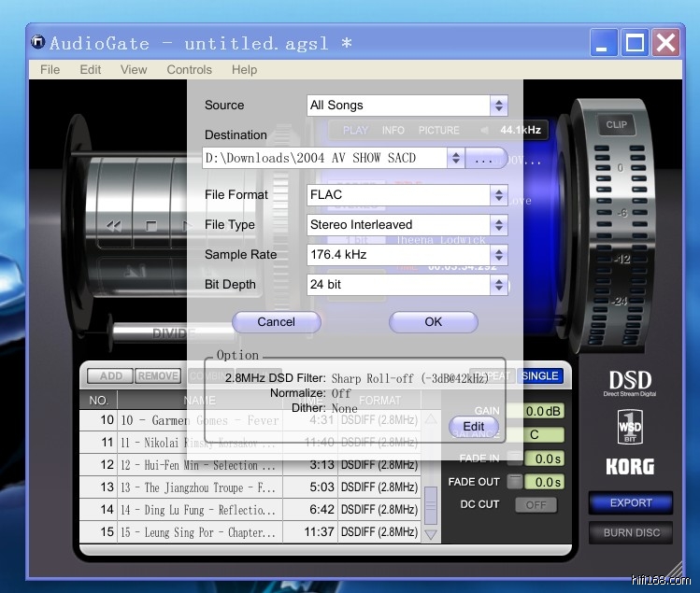Viewport: 700px width, 593px height.
Task: Click the DSD Direct Stream Digital logo
Action: [x=630, y=384]
